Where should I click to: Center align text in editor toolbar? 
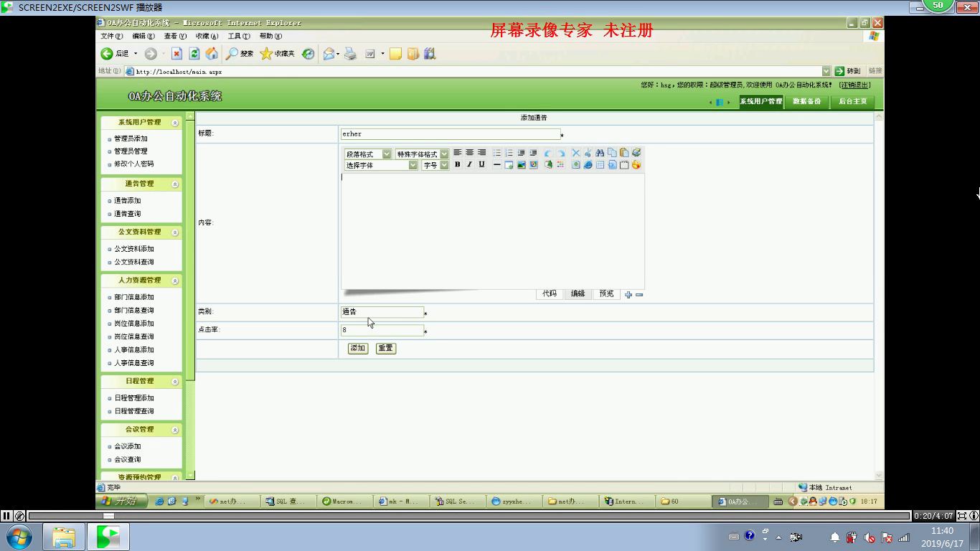click(469, 153)
